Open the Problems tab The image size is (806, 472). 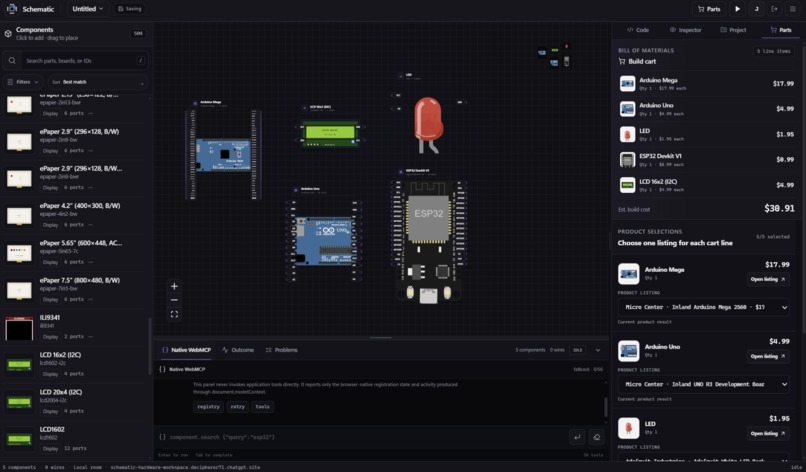coord(282,350)
